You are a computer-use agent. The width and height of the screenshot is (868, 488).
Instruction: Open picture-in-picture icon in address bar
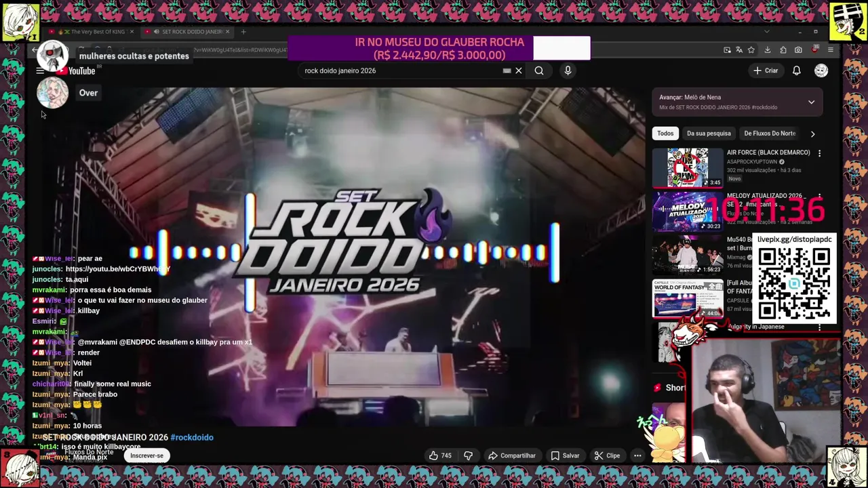(x=727, y=50)
